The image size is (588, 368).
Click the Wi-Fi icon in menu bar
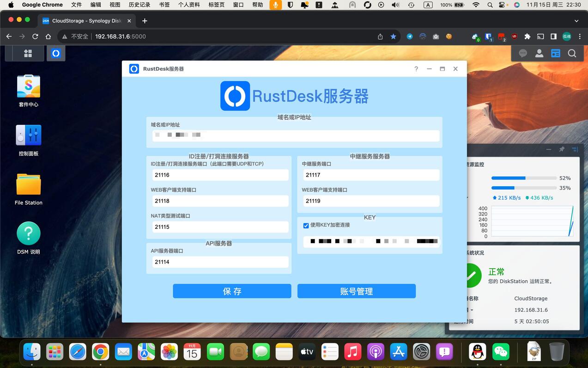click(476, 5)
